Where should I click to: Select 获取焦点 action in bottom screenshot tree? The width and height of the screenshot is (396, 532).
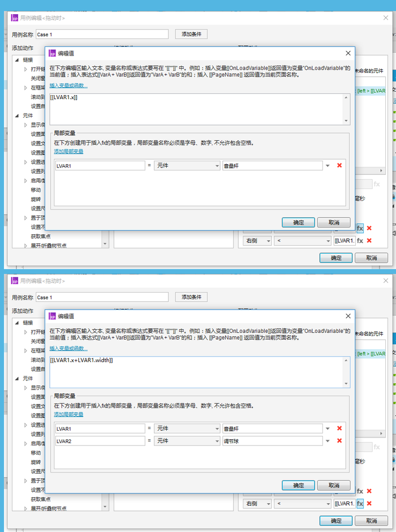tap(41, 499)
